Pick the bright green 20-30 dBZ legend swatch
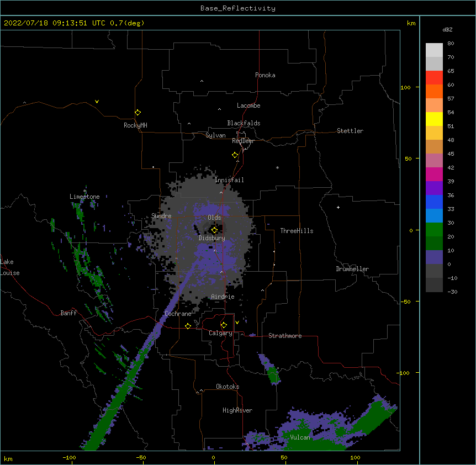 coord(434,230)
